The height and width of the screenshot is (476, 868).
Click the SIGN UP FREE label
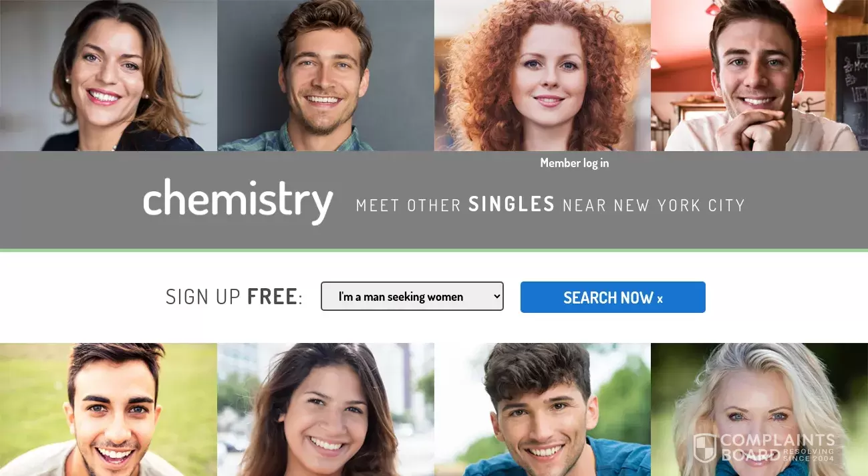pyautogui.click(x=234, y=297)
